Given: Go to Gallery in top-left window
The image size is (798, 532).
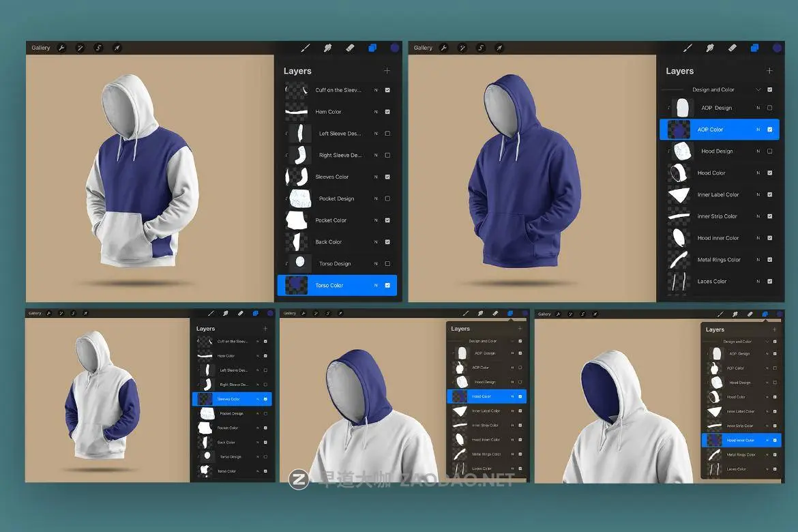Looking at the screenshot, I should coord(41,48).
